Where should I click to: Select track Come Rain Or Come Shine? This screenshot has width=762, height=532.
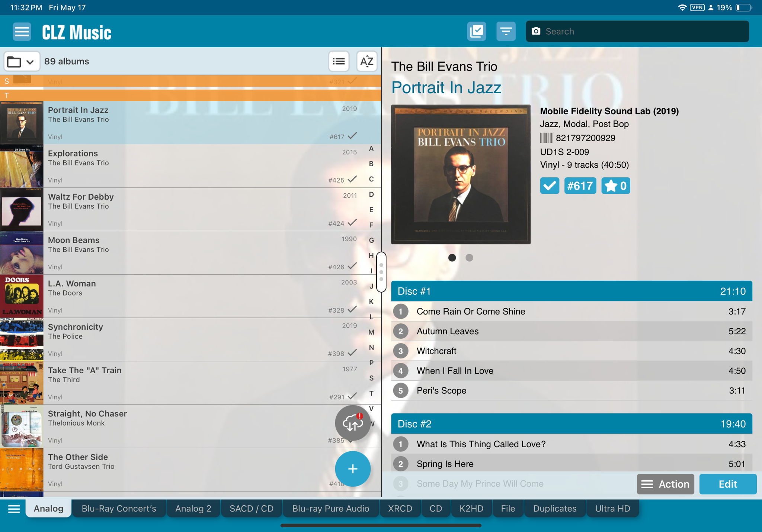[571, 312]
